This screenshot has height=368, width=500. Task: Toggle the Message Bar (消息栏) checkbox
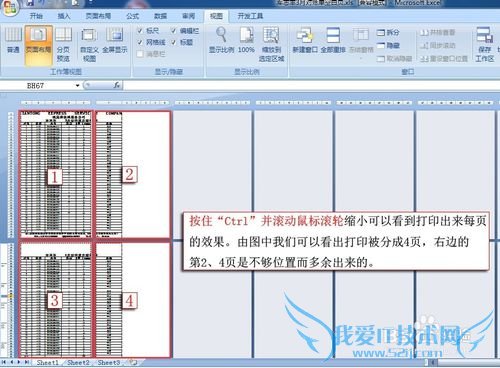(140, 54)
